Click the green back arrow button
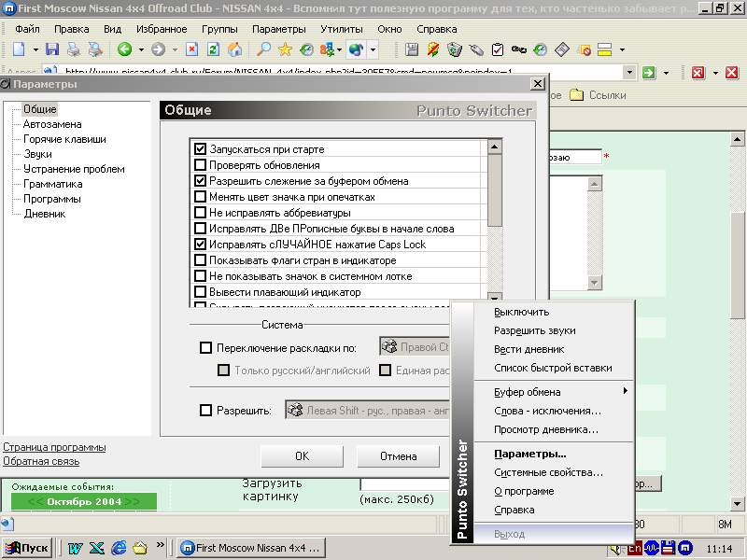The image size is (747, 560). pyautogui.click(x=125, y=49)
